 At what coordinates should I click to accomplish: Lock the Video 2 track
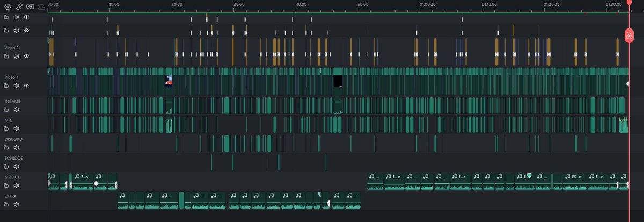pyautogui.click(x=6, y=56)
